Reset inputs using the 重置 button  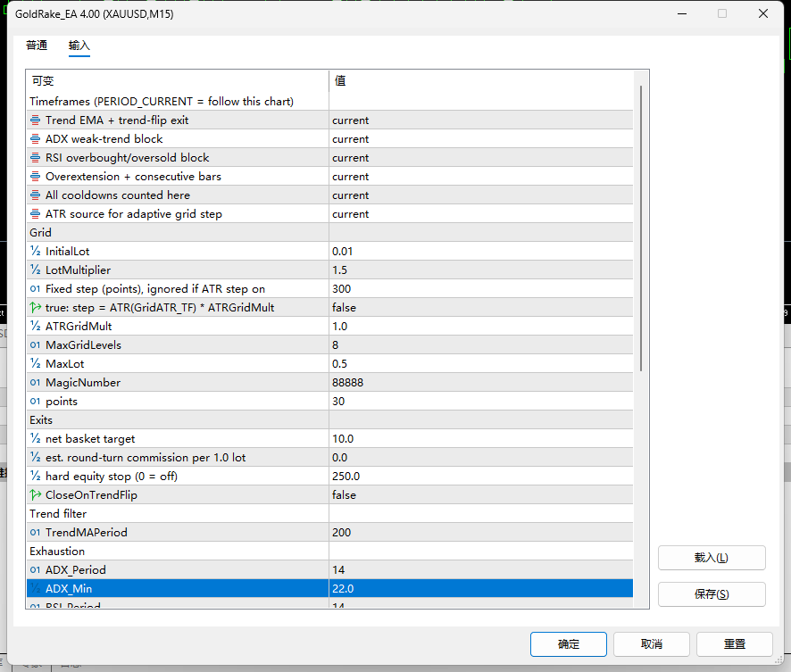coord(735,643)
